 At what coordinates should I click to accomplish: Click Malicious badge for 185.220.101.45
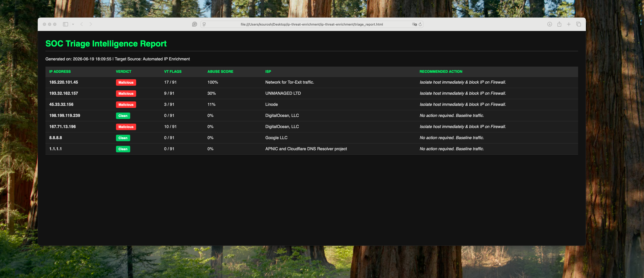point(126,82)
